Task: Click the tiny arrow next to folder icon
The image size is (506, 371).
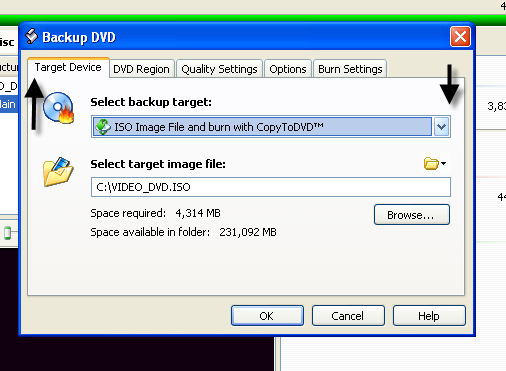Action: click(443, 163)
